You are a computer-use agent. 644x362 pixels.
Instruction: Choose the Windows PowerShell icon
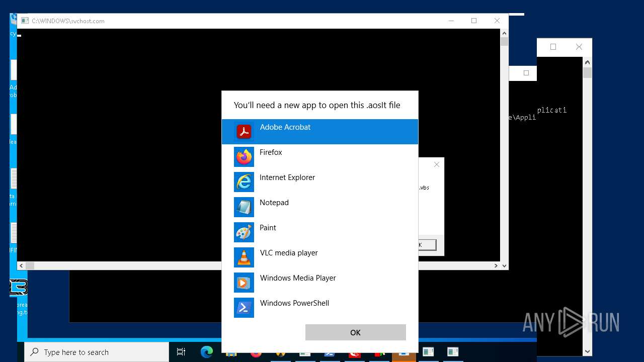click(244, 308)
